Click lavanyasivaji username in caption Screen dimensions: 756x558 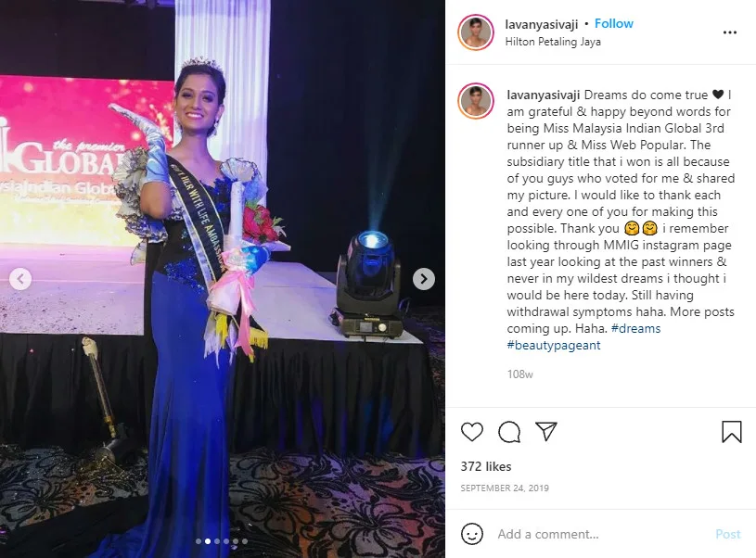[x=544, y=95]
